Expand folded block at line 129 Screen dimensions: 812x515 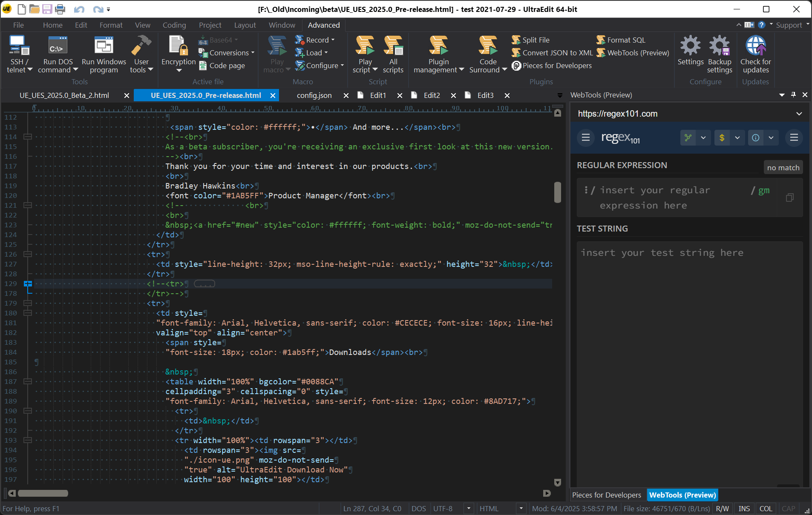click(28, 284)
